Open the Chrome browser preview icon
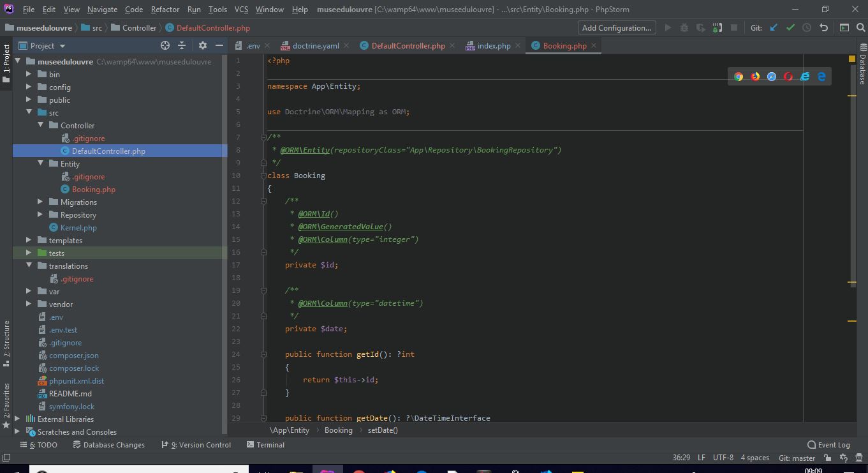Viewport: 868px width, 473px height. point(739,77)
